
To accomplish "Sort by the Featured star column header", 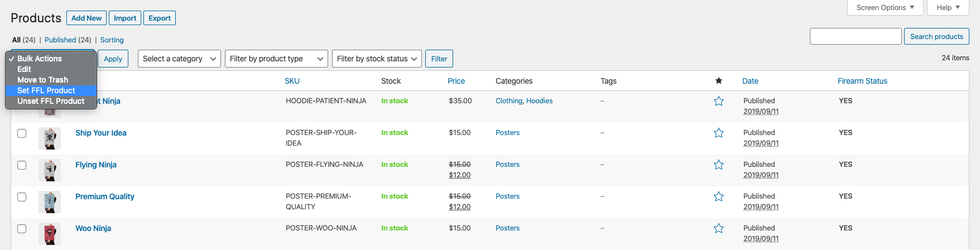I will (x=719, y=81).
